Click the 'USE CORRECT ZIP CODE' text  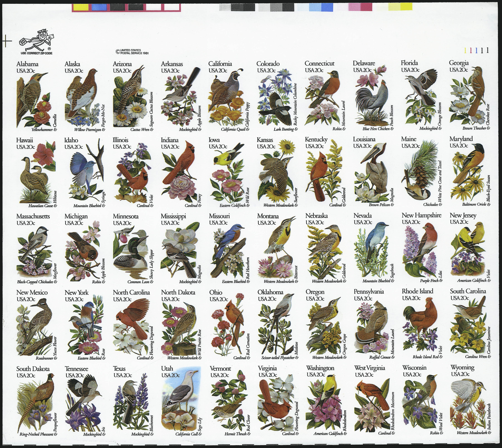pyautogui.click(x=37, y=53)
